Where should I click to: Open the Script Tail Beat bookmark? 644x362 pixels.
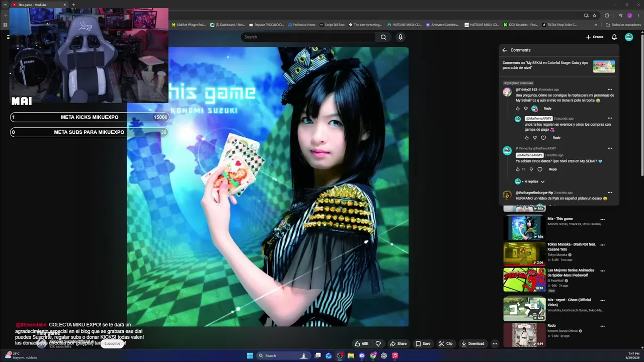pyautogui.click(x=332, y=25)
